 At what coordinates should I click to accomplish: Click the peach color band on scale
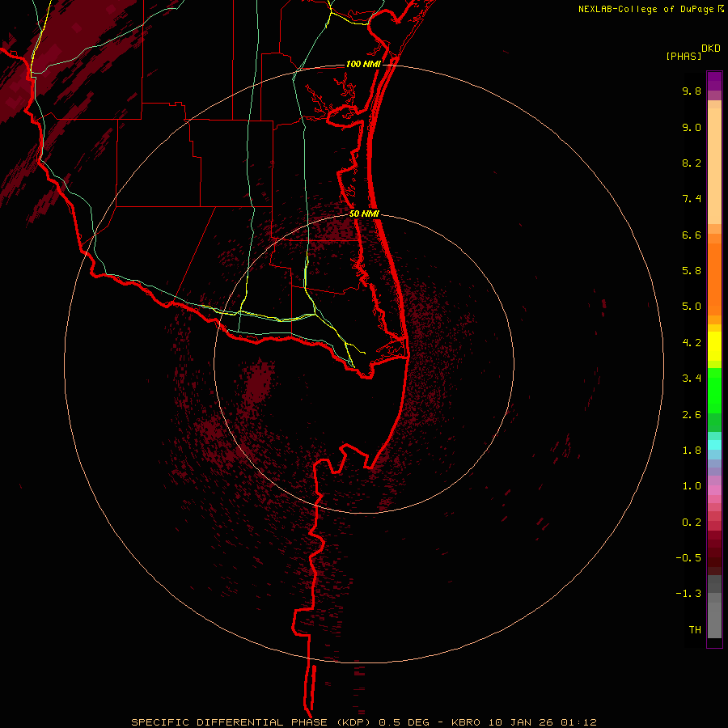coord(714,166)
